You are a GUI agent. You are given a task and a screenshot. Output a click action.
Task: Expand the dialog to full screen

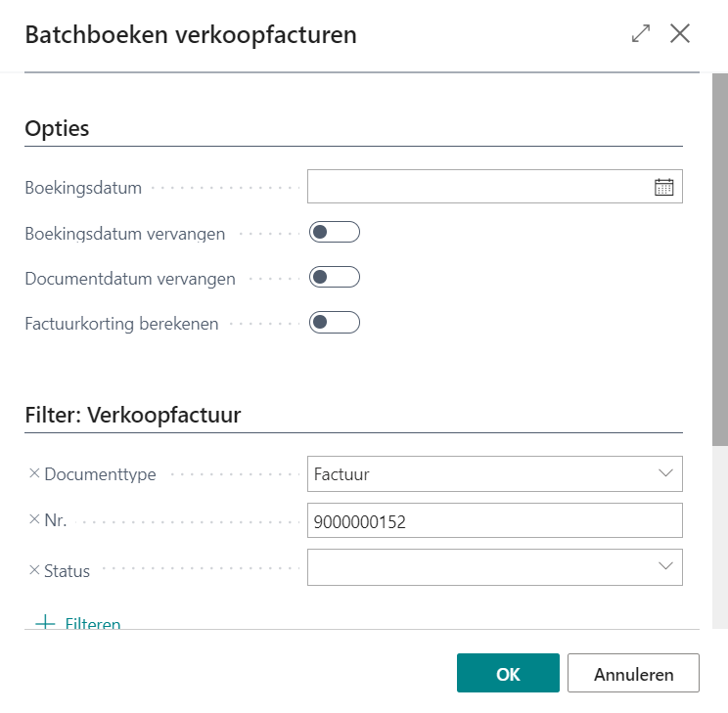tap(641, 34)
